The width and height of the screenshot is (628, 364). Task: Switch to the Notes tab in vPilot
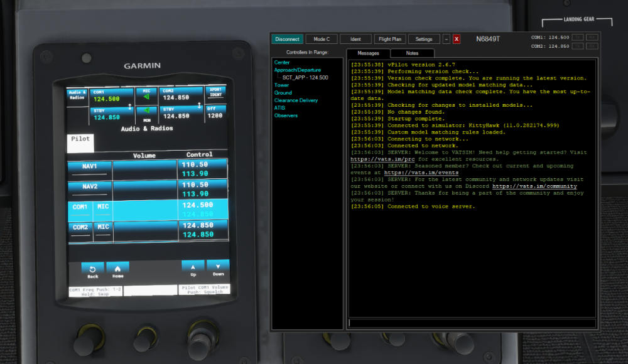point(412,53)
